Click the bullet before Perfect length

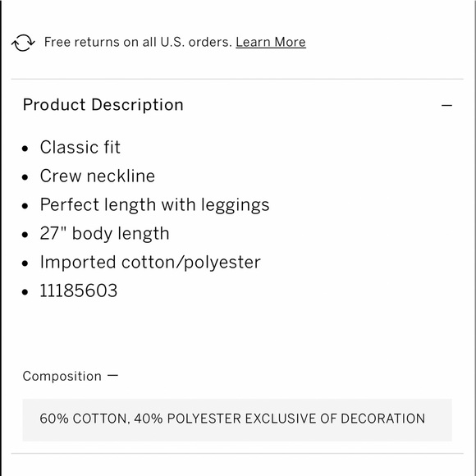[x=25, y=206]
